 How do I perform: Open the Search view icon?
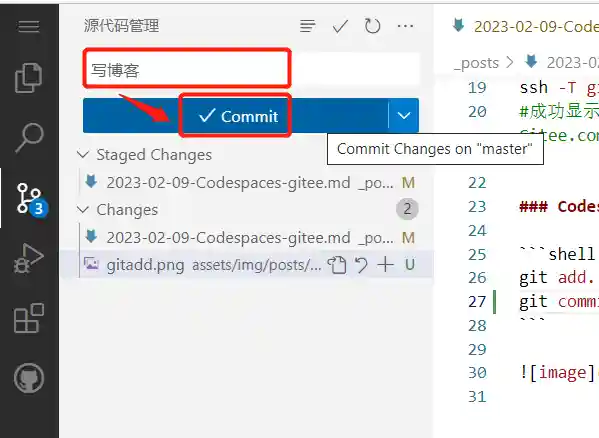(29, 138)
